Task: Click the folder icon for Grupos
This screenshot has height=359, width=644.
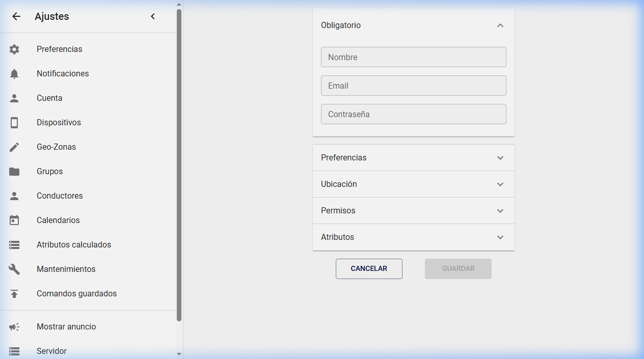Action: click(x=14, y=172)
